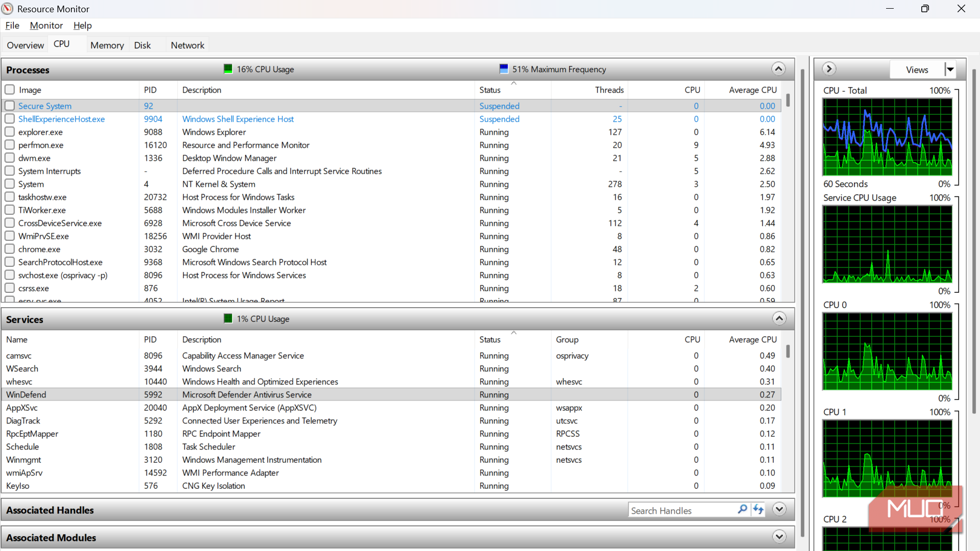The height and width of the screenshot is (551, 980).
Task: Click the Services list vertical scrollbar thumb
Action: [x=788, y=351]
